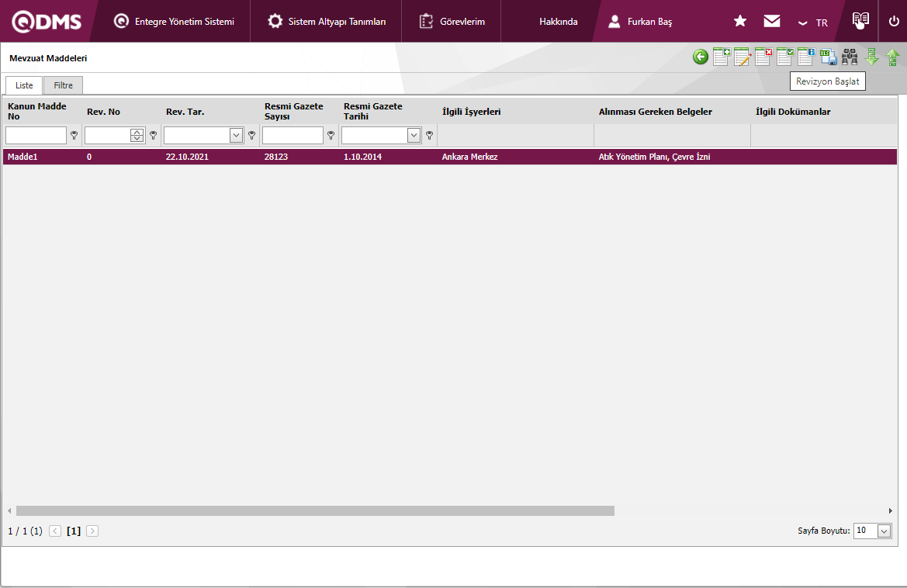Click the list icon with blue info badge
The height and width of the screenshot is (588, 907).
pos(806,57)
